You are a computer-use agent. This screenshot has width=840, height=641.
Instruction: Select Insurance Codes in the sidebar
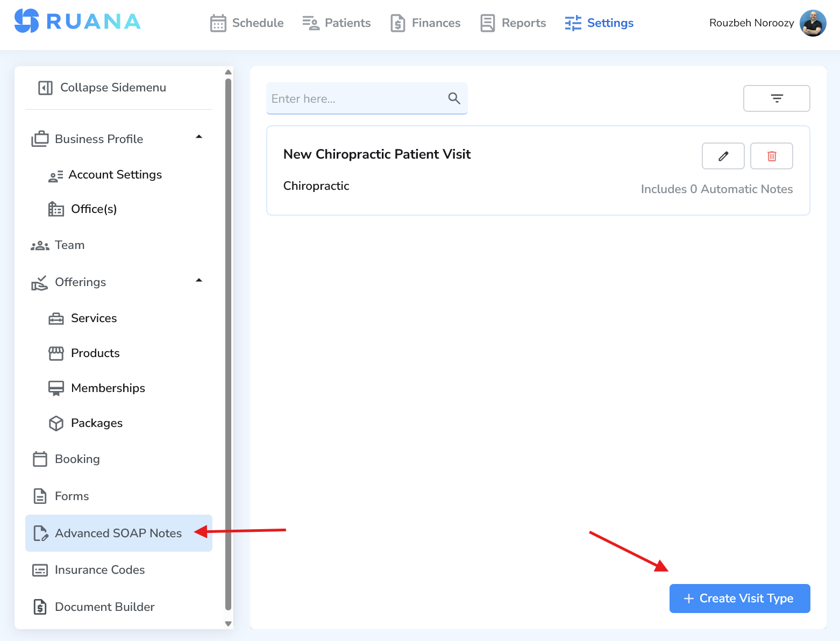coord(99,569)
